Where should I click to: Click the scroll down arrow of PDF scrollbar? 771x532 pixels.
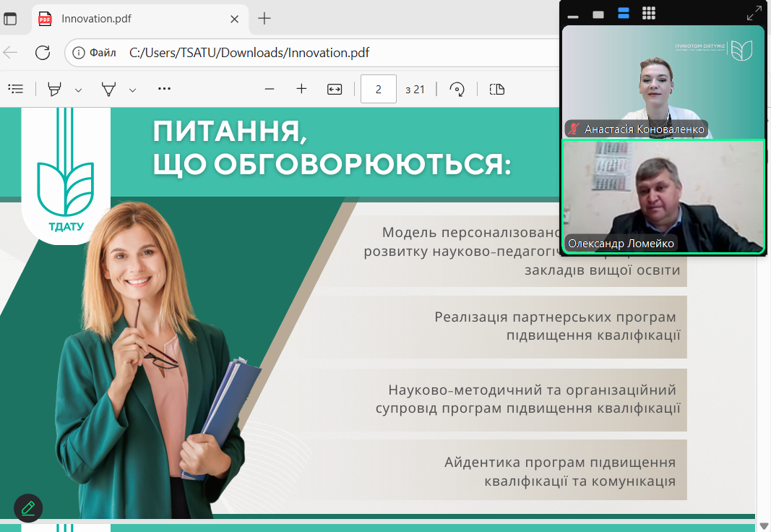(764, 525)
